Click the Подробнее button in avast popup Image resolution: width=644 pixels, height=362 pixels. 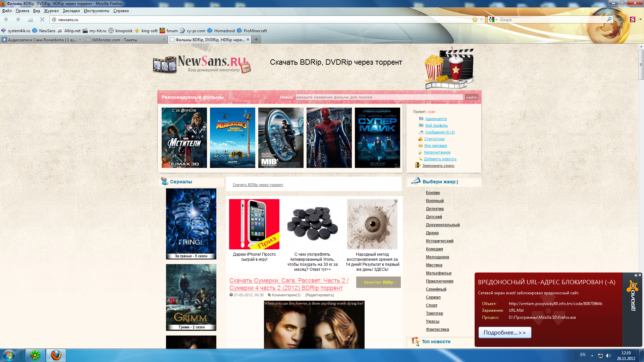coord(504,333)
